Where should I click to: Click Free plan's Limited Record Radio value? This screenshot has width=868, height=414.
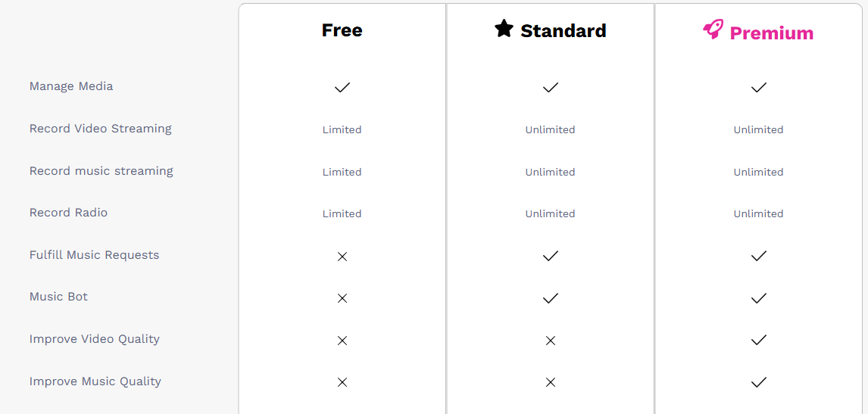click(342, 213)
